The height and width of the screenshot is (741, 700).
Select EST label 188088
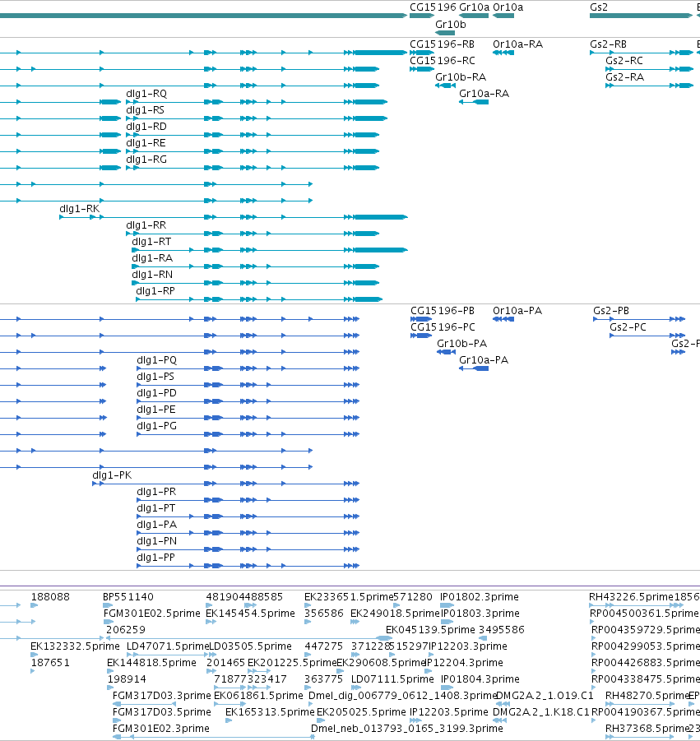50,597
